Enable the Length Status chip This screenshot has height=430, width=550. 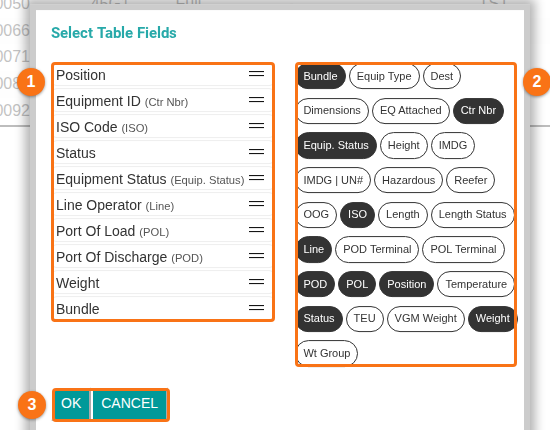472,214
